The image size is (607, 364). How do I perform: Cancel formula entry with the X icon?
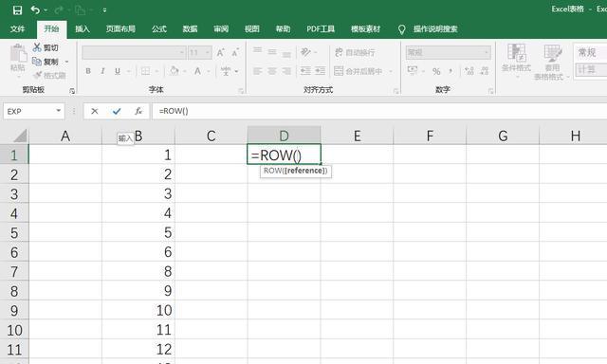pyautogui.click(x=95, y=112)
